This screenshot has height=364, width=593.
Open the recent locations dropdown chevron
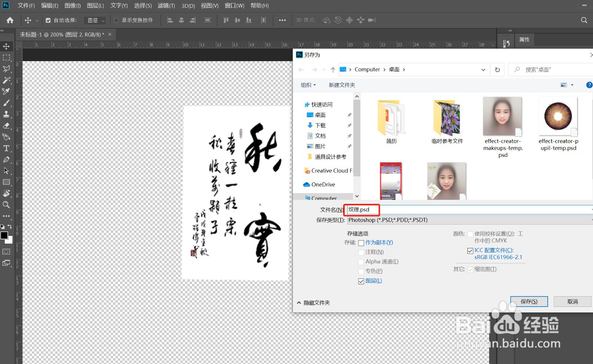[x=324, y=70]
